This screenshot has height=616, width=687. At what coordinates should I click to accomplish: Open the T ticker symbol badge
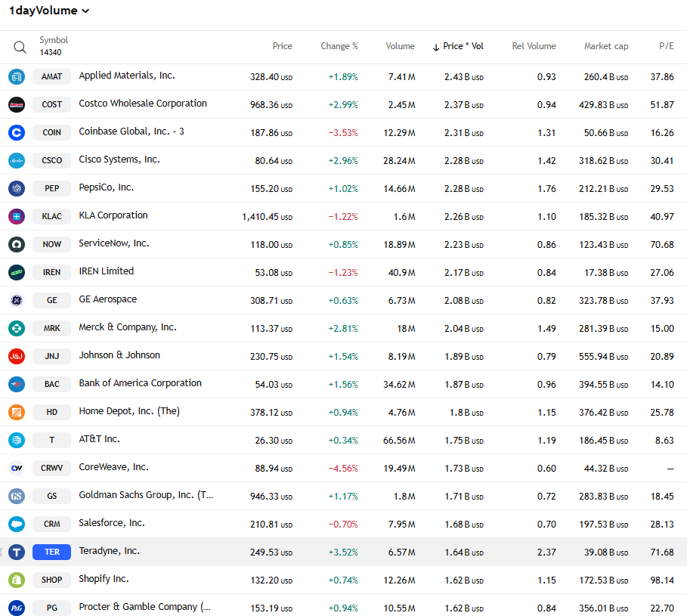(51, 440)
